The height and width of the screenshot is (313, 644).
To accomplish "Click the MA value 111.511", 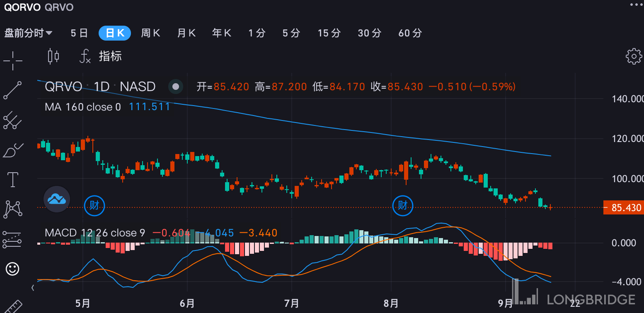I will tap(150, 107).
